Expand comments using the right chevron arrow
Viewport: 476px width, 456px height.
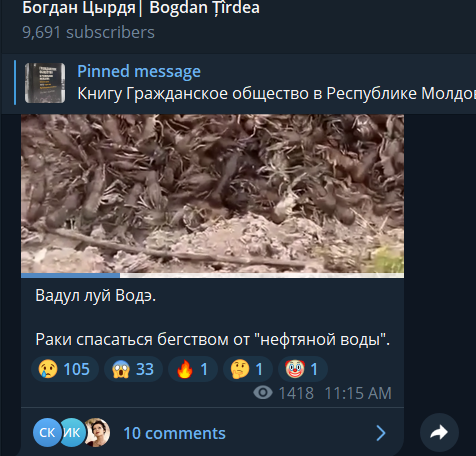(x=380, y=433)
